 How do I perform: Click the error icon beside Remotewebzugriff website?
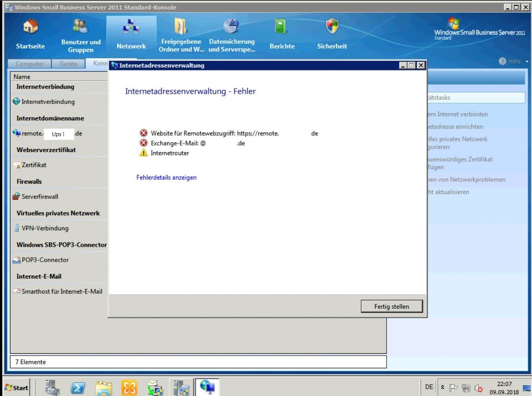pyautogui.click(x=144, y=133)
